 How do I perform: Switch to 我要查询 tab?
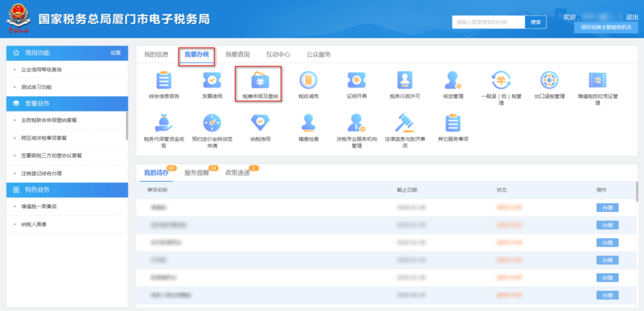point(237,54)
